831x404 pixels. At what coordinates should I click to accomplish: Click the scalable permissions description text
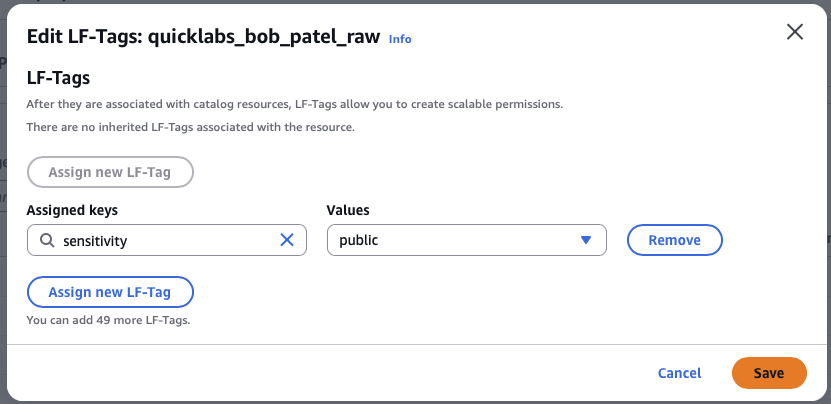(295, 104)
